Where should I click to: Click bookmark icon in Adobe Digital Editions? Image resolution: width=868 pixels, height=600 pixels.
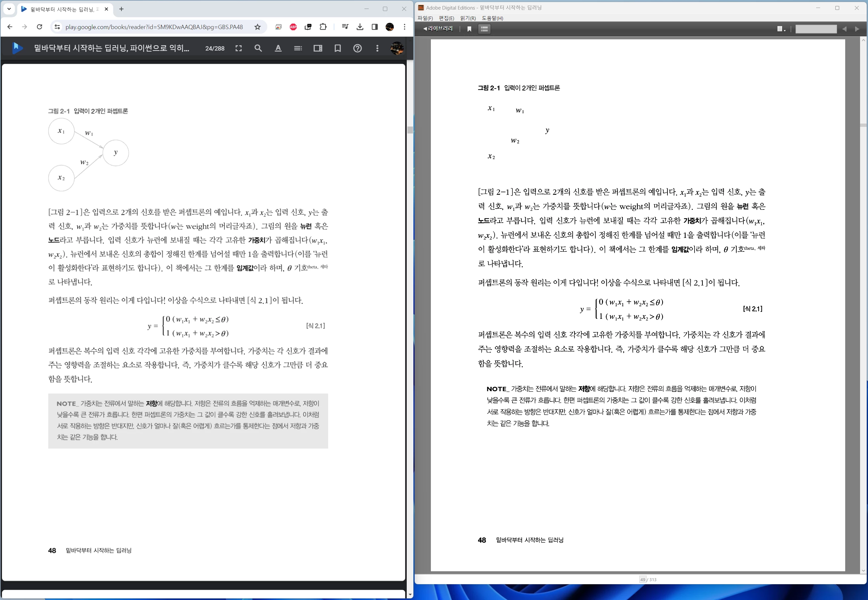[469, 29]
